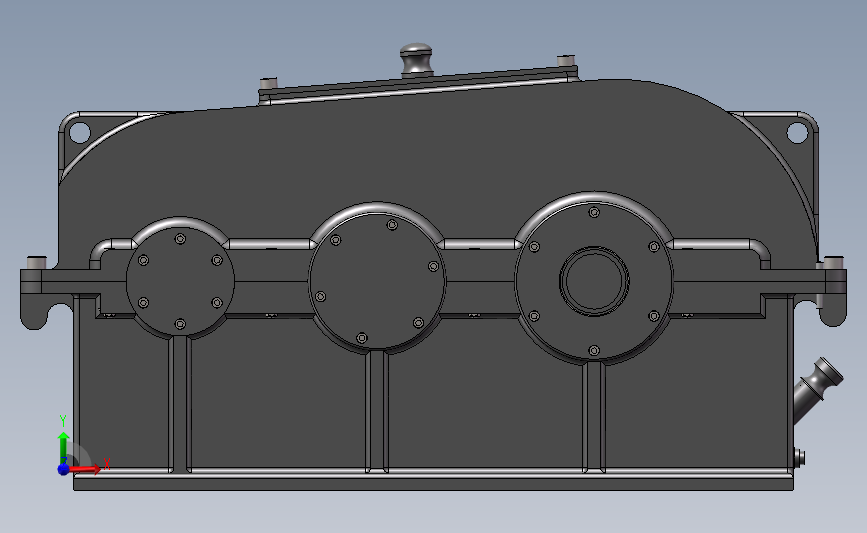
Task: Select the flange bolt at the far right
Action: tap(834, 263)
